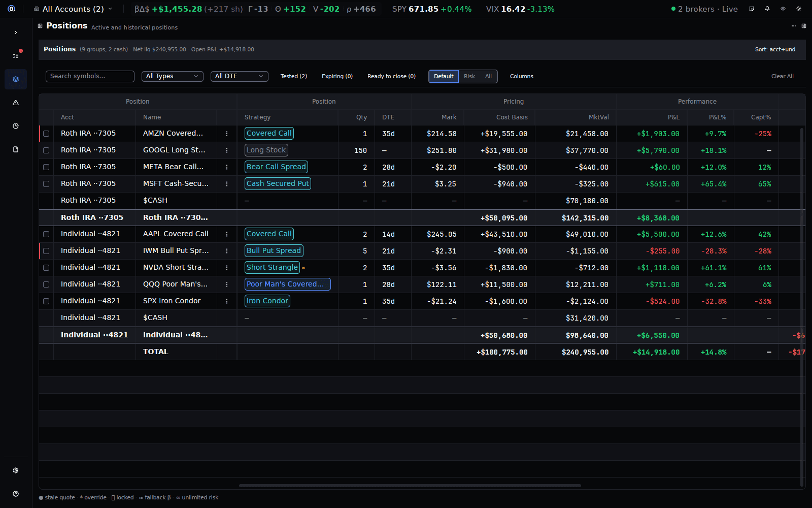The height and width of the screenshot is (508, 812).
Task: Select the AMZN Covered position checkbox
Action: pos(46,134)
